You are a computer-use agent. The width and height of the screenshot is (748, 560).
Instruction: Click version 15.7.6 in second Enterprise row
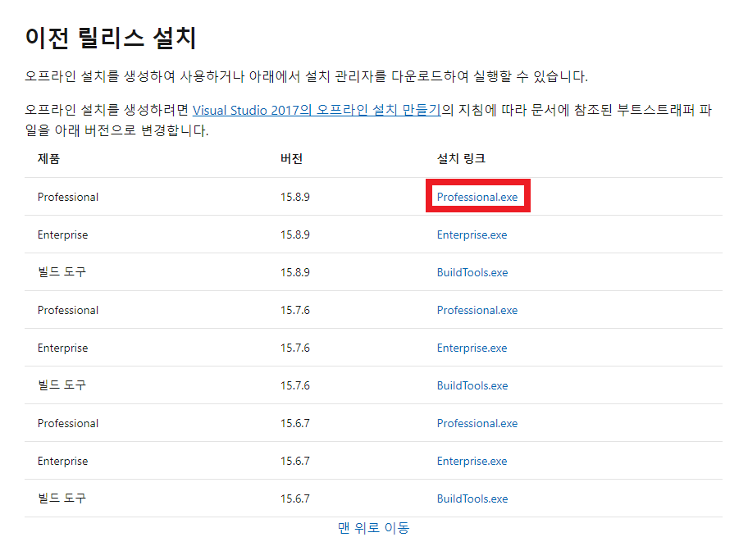pyautogui.click(x=294, y=348)
